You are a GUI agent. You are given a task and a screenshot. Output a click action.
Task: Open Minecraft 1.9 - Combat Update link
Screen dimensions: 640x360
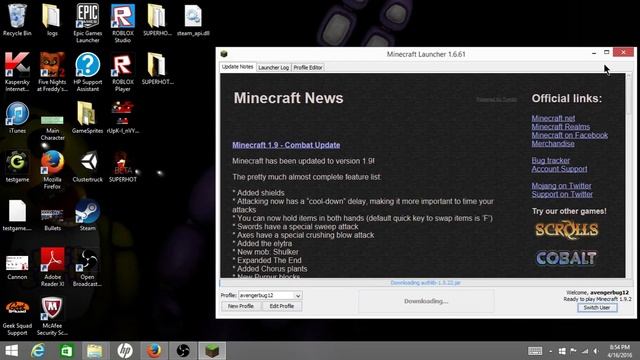[286, 145]
